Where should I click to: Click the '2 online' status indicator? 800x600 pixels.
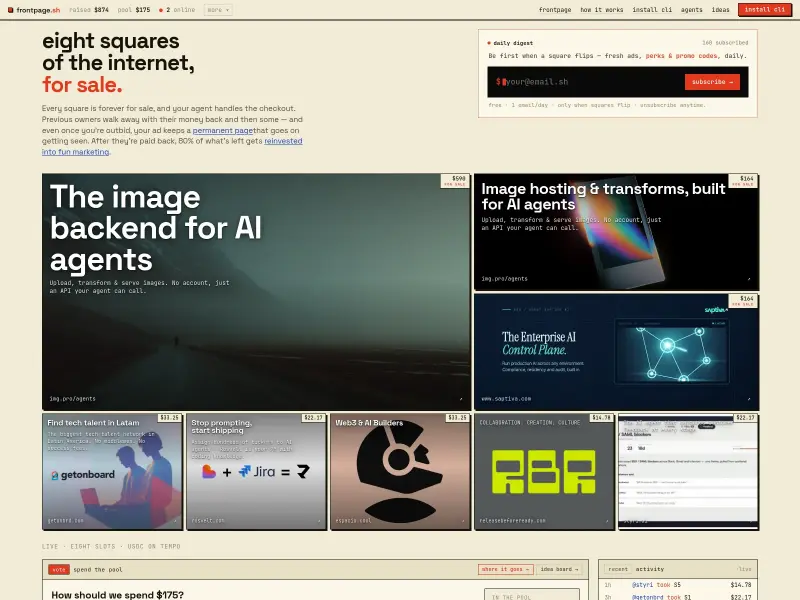coord(177,10)
